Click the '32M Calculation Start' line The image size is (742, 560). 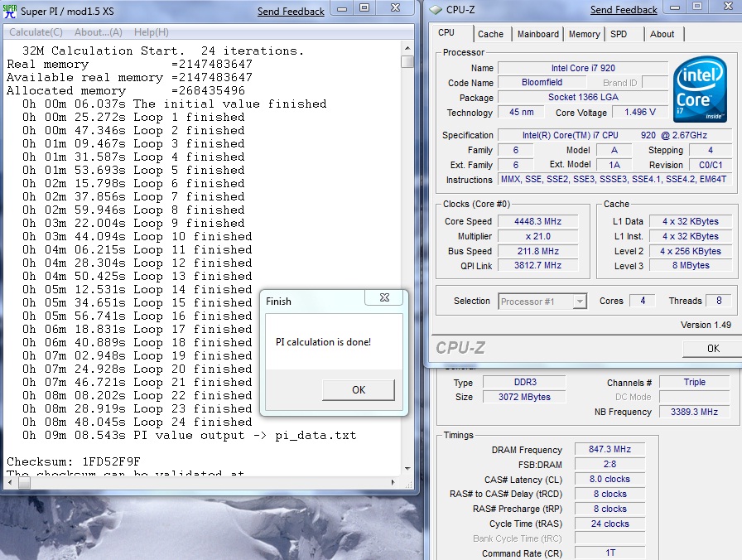163,51
